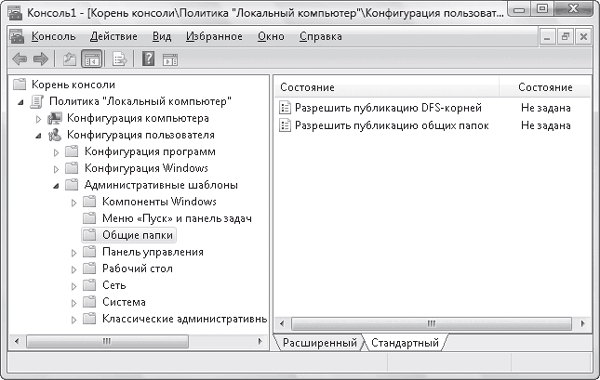The height and width of the screenshot is (380, 600).
Task: Expand the Панель управления node
Action: (74, 253)
